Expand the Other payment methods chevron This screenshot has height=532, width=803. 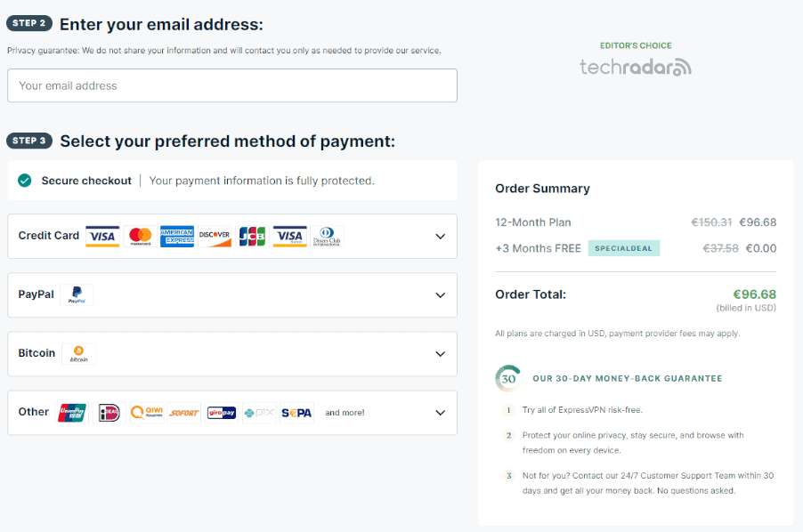click(x=440, y=413)
